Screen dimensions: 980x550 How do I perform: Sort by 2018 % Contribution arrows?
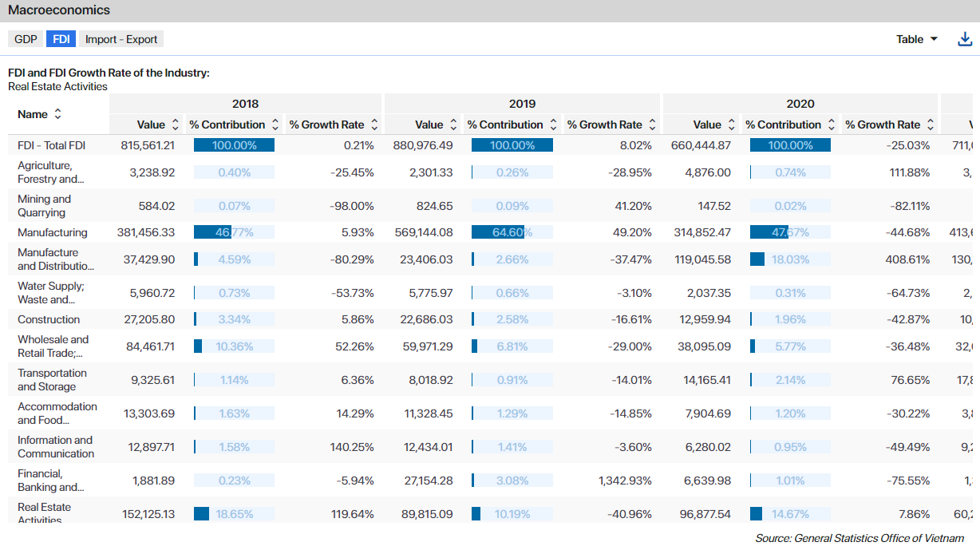pos(275,125)
